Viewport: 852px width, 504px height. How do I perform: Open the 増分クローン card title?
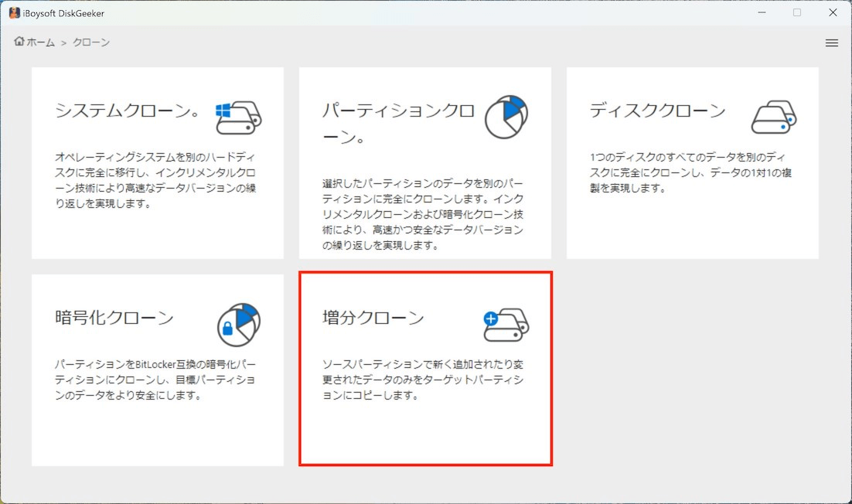click(x=373, y=317)
